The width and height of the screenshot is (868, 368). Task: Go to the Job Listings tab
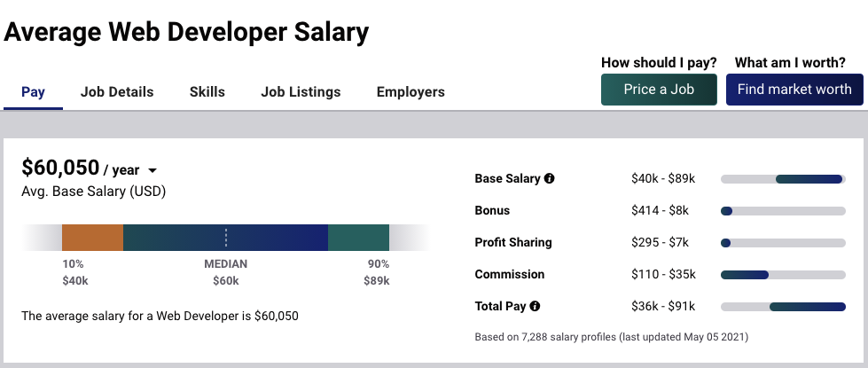coord(301,92)
